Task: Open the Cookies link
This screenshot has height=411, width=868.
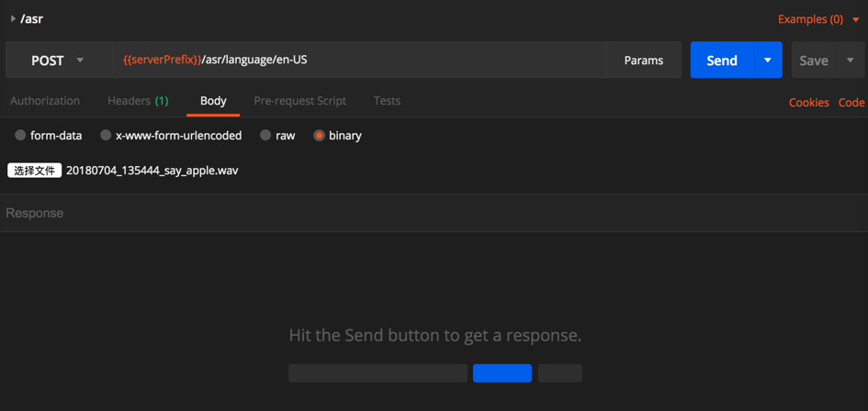Action: pos(808,103)
